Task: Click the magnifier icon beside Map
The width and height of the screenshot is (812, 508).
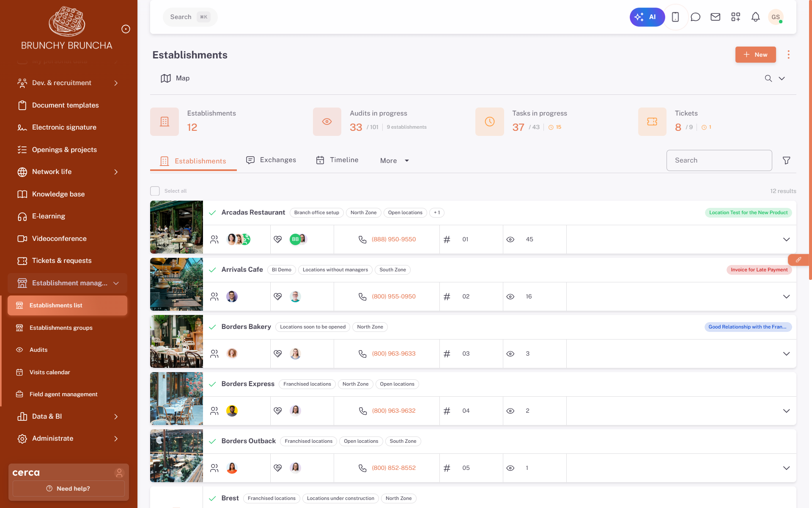Action: (768, 78)
